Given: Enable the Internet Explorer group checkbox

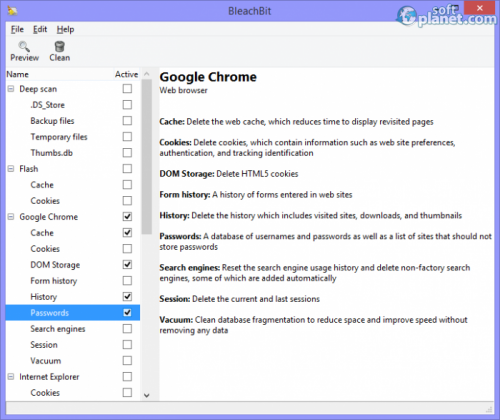Looking at the screenshot, I should pos(127,377).
